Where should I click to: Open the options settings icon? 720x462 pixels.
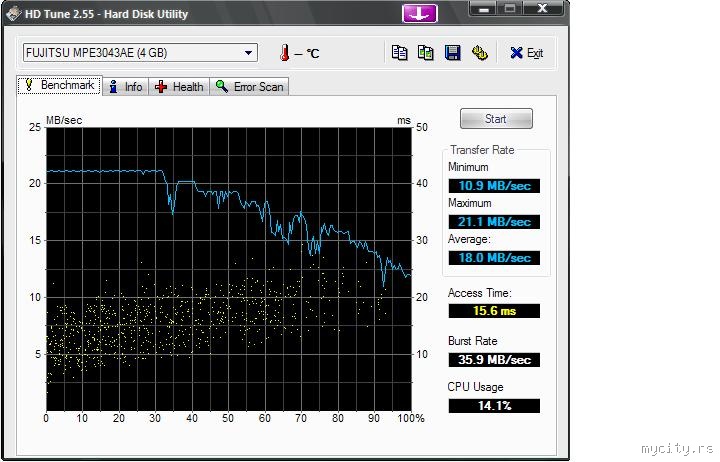(479, 53)
